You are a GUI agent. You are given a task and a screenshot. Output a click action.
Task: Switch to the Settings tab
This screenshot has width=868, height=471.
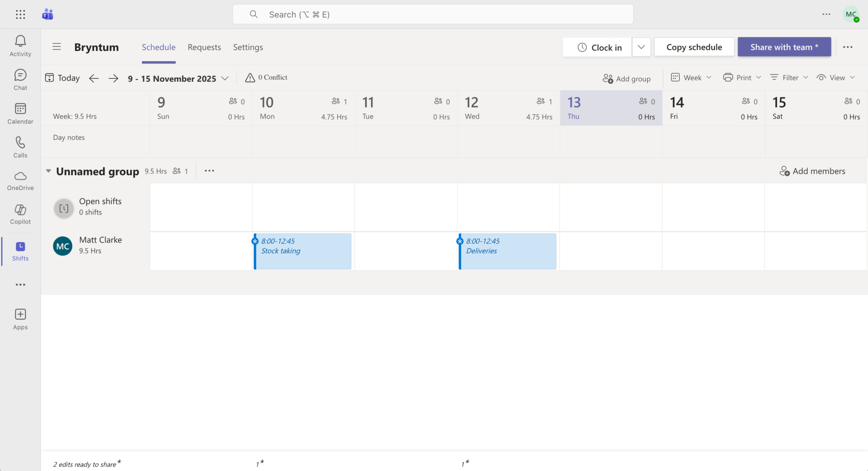248,47
